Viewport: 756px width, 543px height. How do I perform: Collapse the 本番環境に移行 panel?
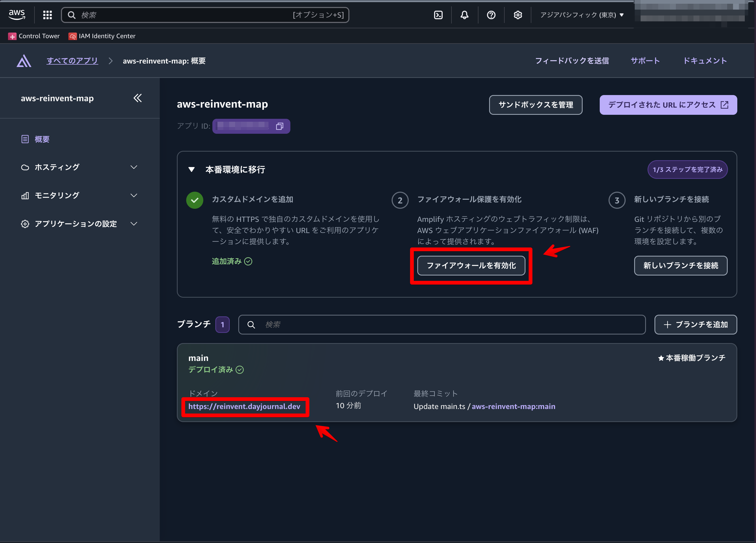click(191, 170)
